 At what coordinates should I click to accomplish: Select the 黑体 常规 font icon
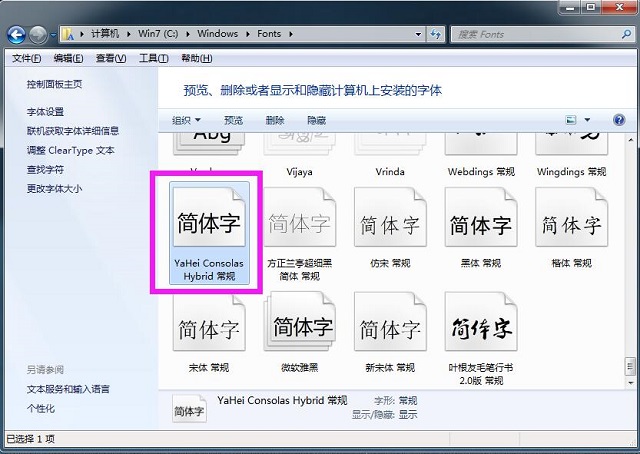click(481, 217)
